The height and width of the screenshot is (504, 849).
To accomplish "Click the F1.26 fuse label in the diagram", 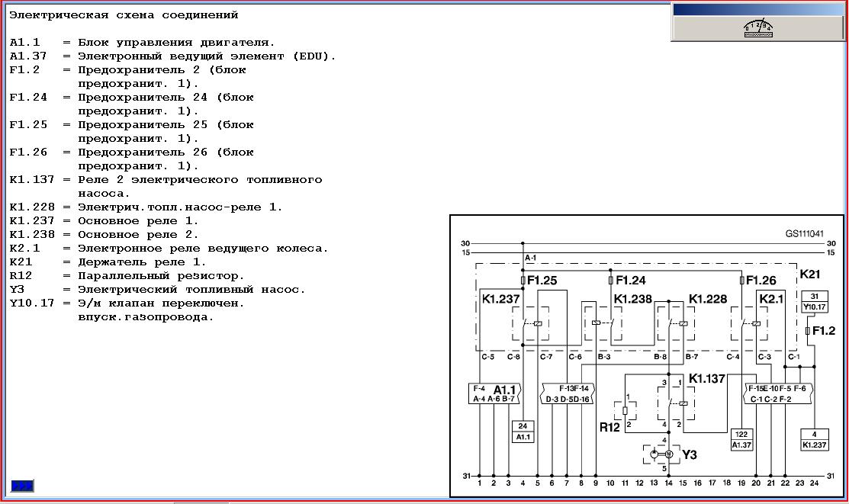I will tap(761, 281).
